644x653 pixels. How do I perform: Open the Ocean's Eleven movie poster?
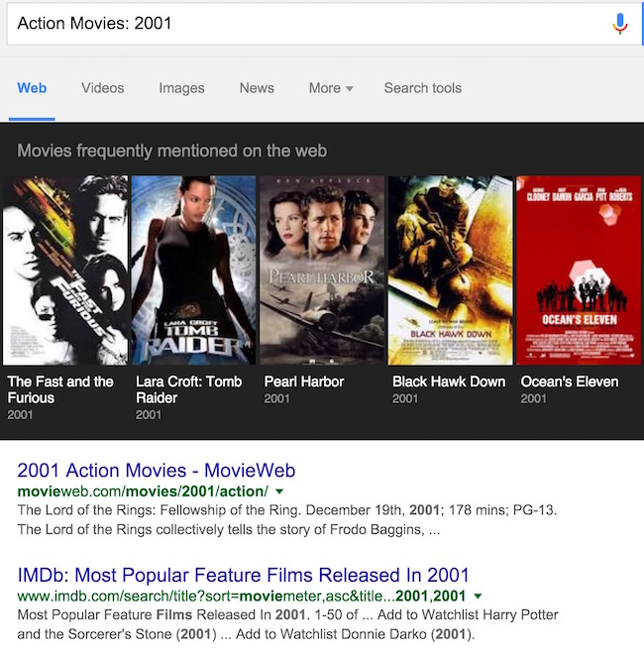(579, 271)
